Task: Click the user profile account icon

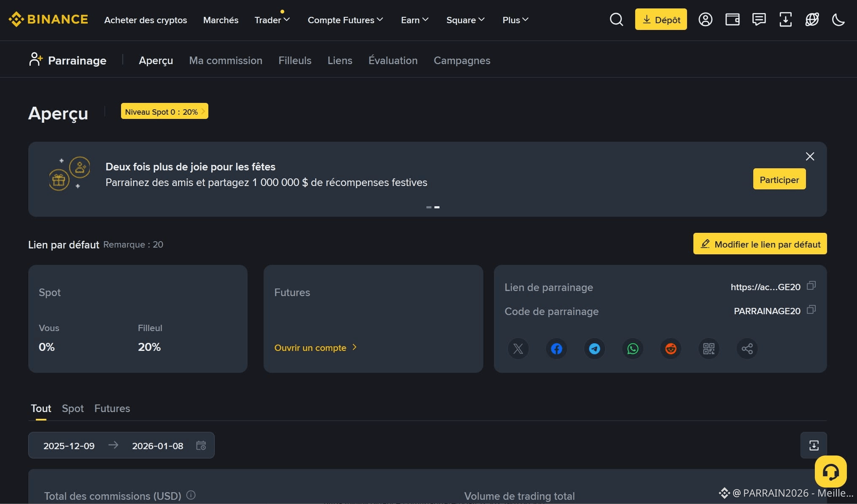Action: tap(705, 19)
